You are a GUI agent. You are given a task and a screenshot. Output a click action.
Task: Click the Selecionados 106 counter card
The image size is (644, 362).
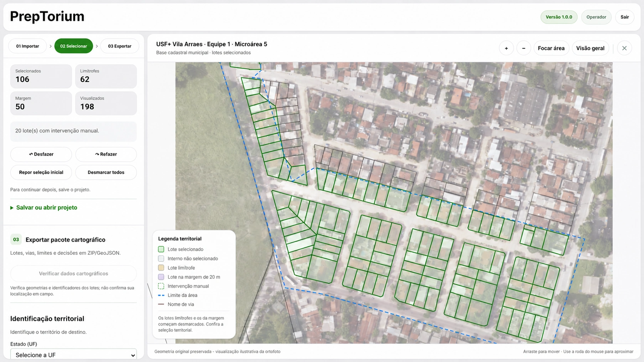(x=41, y=76)
